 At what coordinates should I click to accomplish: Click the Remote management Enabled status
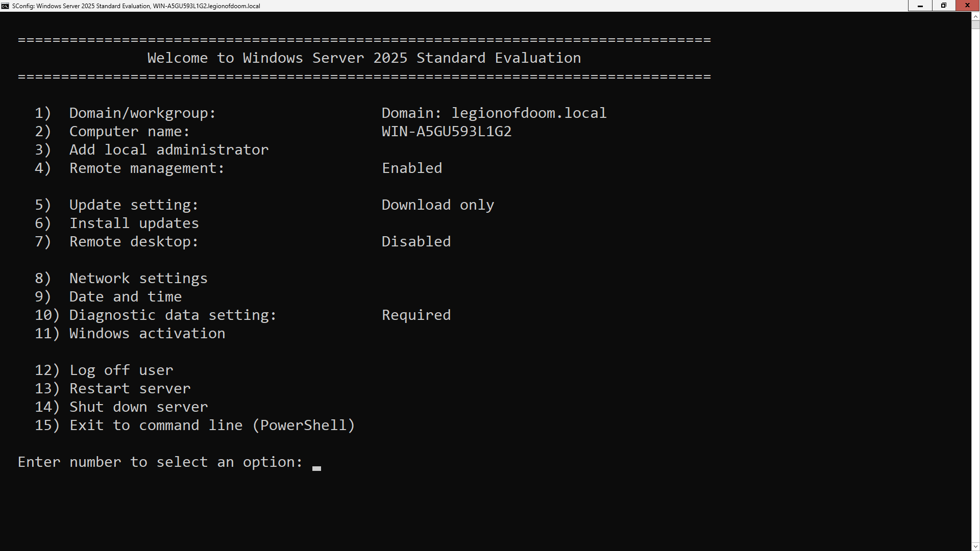(x=412, y=168)
